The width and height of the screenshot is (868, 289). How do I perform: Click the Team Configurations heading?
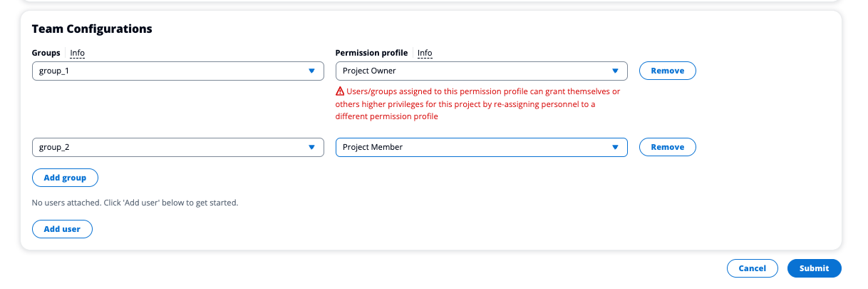(92, 29)
